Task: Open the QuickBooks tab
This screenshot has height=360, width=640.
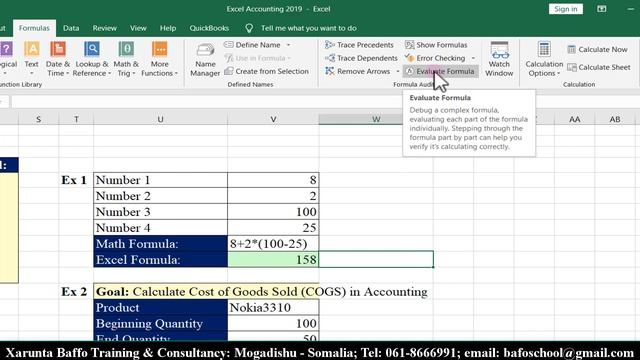Action: point(209,28)
